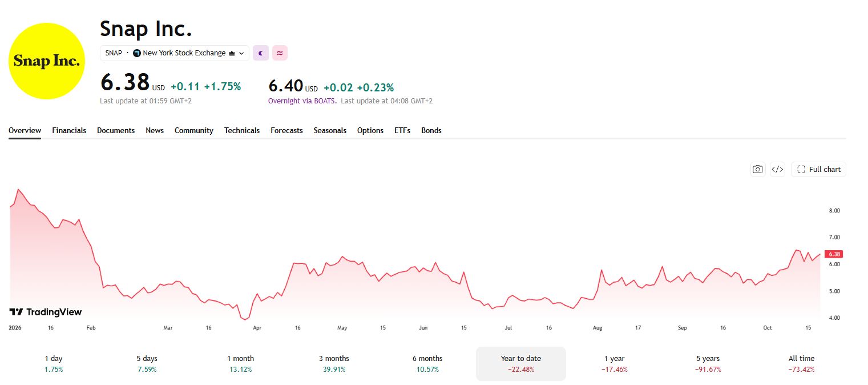The width and height of the screenshot is (868, 385).
Task: Click the Snap Inc. yellow logo
Action: click(x=47, y=61)
